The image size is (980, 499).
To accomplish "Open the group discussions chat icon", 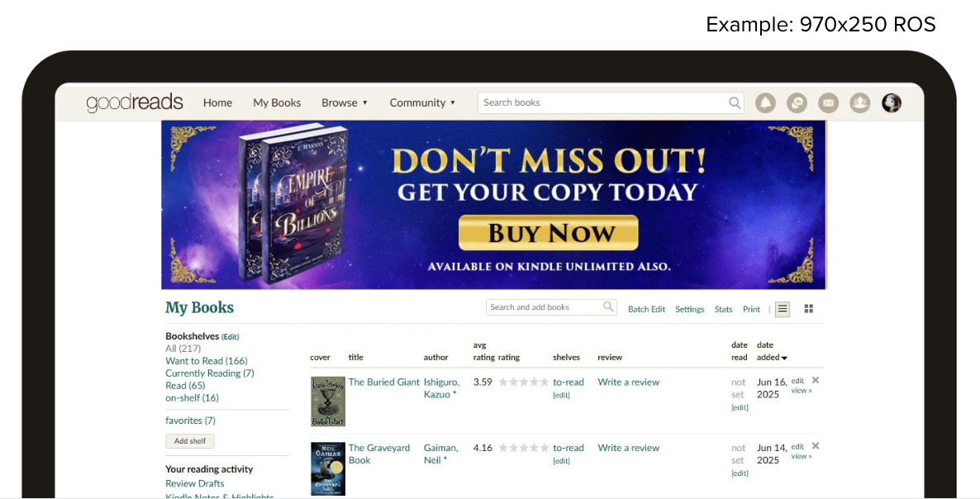I will point(797,103).
